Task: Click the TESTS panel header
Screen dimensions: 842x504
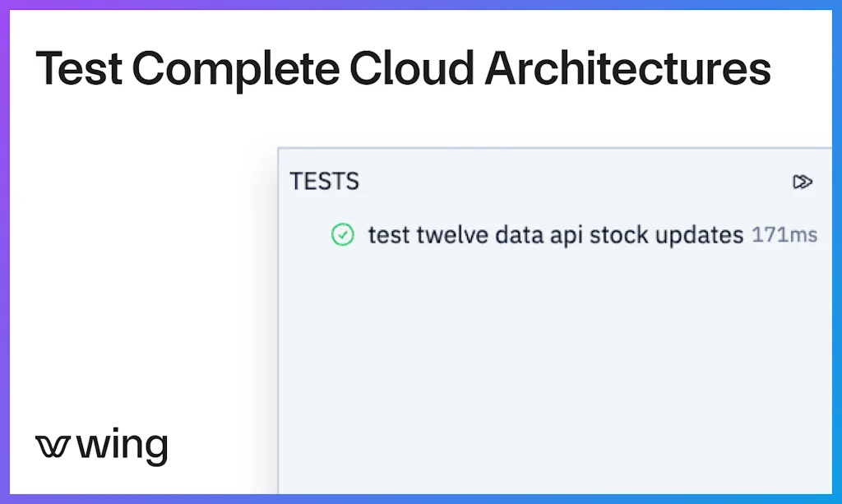Action: [x=325, y=182]
